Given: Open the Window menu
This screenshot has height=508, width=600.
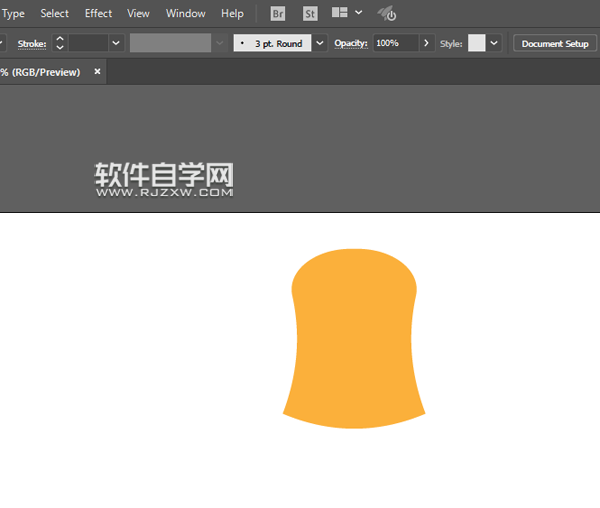Looking at the screenshot, I should pyautogui.click(x=185, y=14).
